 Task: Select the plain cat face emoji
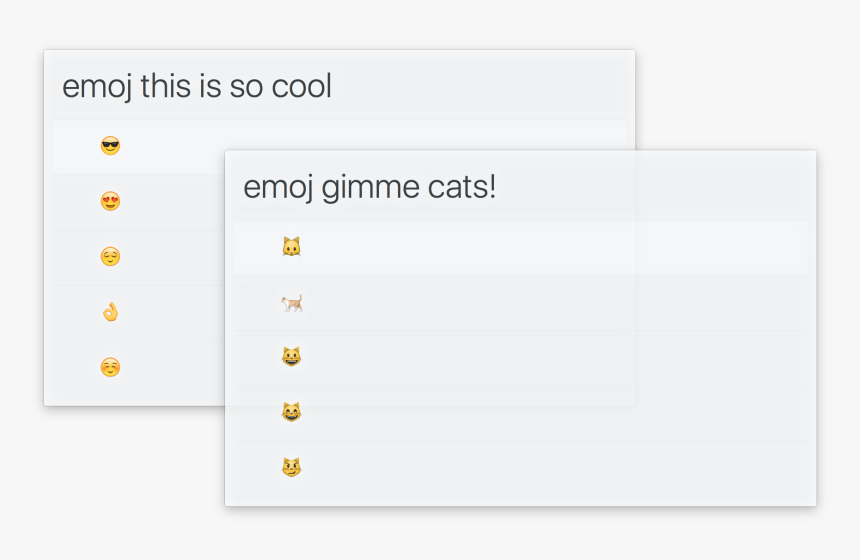coord(291,247)
